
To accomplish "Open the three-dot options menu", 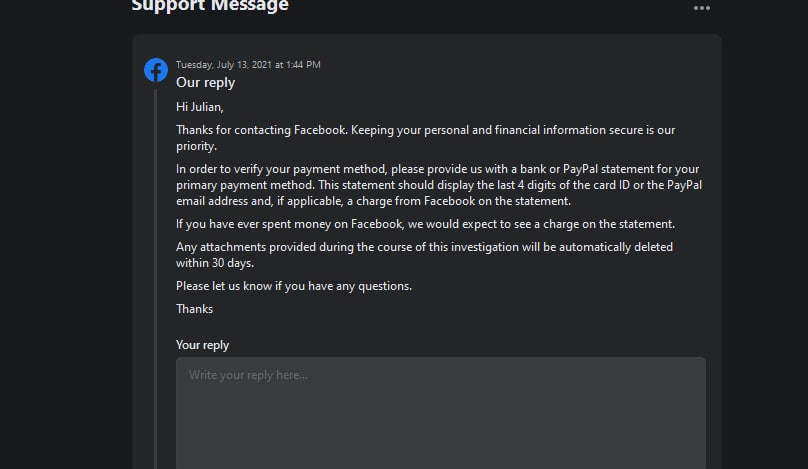I will (x=701, y=8).
